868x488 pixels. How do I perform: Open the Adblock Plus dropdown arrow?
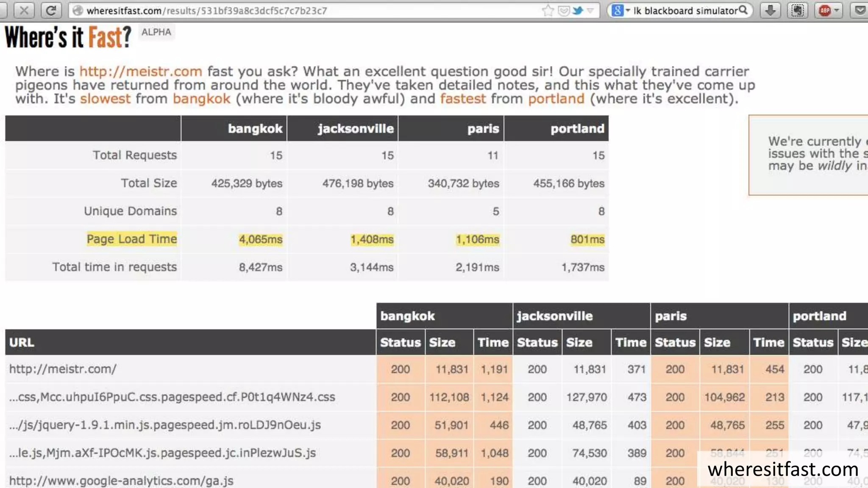pyautogui.click(x=837, y=11)
